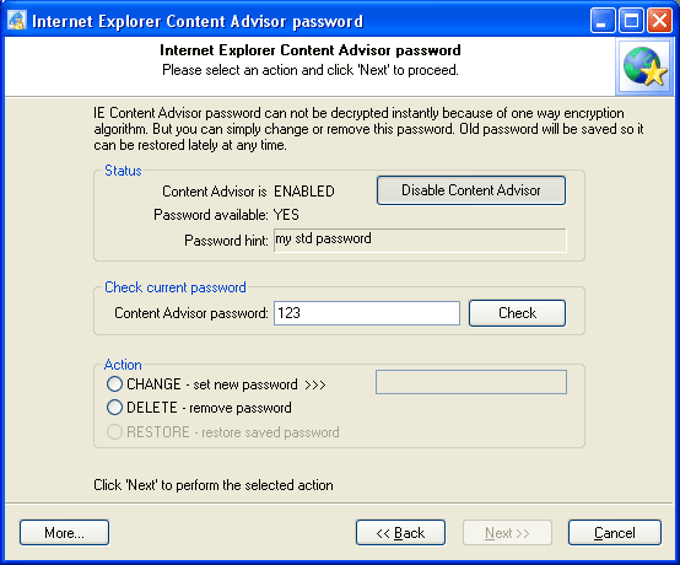Select CHANGE - set new password option

tap(115, 384)
